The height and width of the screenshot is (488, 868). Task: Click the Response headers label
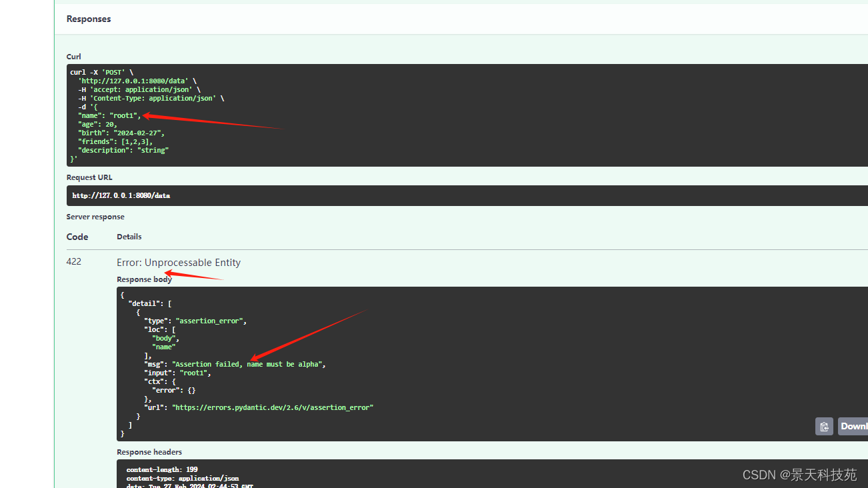pos(149,452)
